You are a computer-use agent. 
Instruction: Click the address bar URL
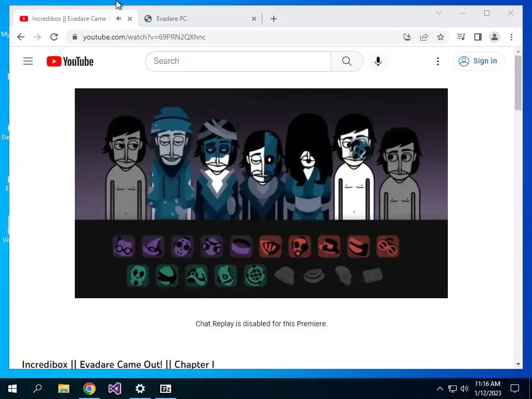tap(144, 37)
